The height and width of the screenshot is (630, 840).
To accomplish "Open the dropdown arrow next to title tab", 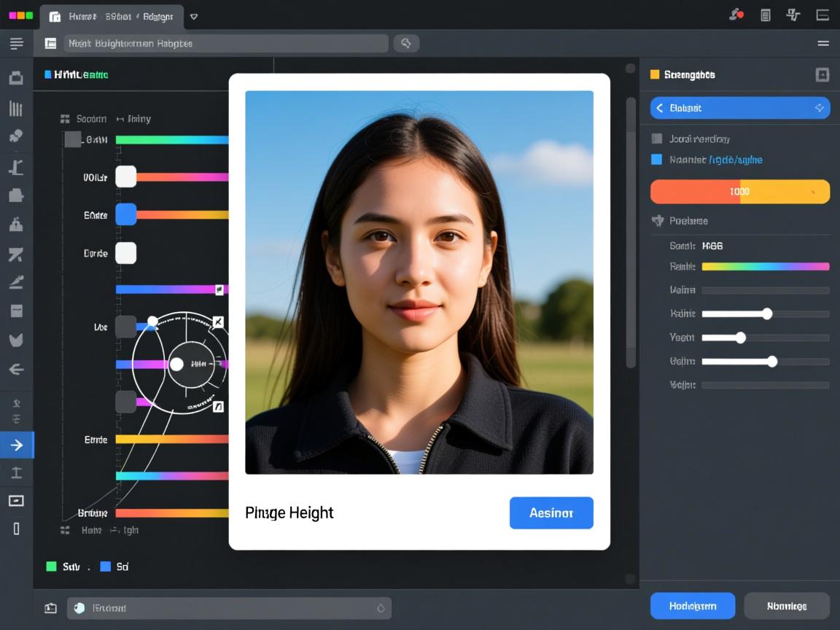I will tap(193, 16).
